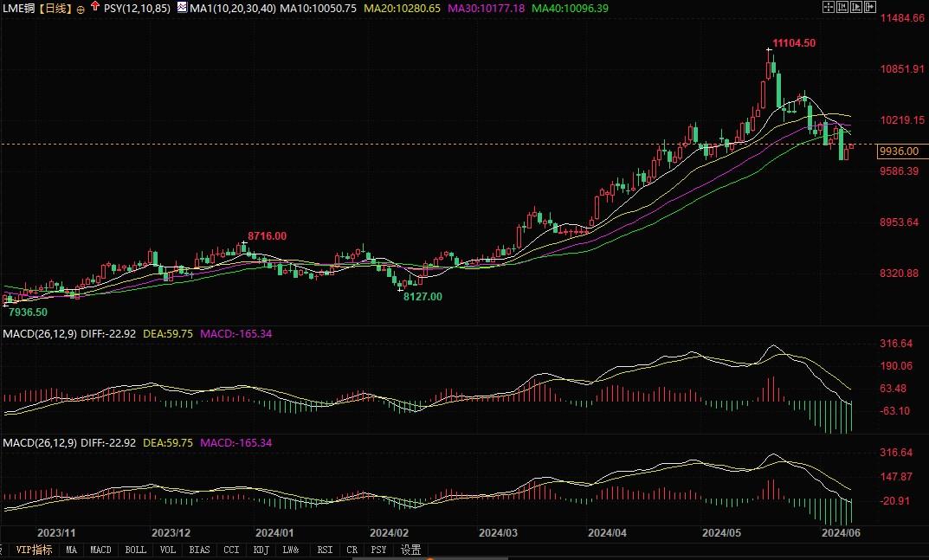Select the VIP指标 tab
The height and width of the screenshot is (560, 929).
point(34,550)
